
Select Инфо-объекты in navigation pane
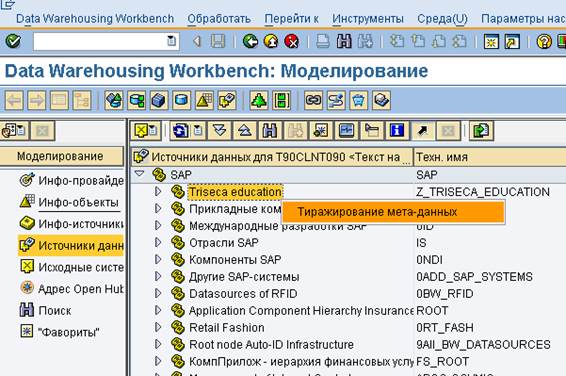[x=69, y=202]
